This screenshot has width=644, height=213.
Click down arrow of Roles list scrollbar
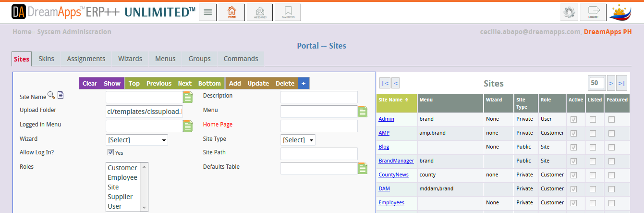[144, 208]
